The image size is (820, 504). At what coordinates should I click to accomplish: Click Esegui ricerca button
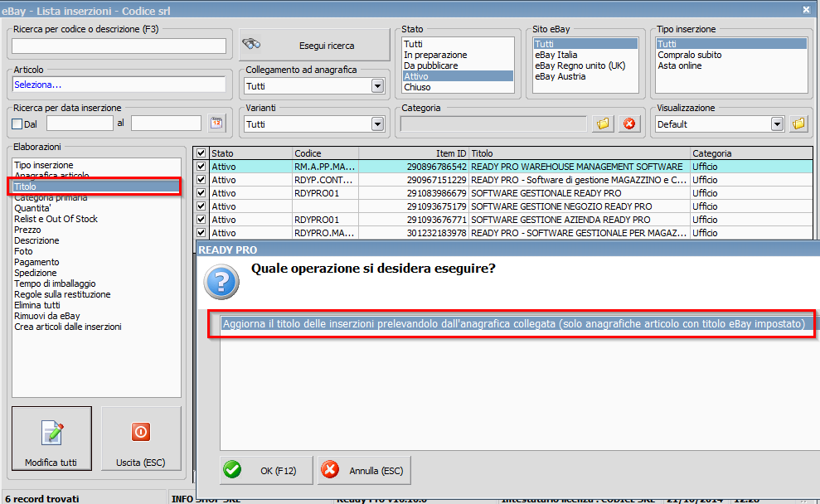point(315,45)
